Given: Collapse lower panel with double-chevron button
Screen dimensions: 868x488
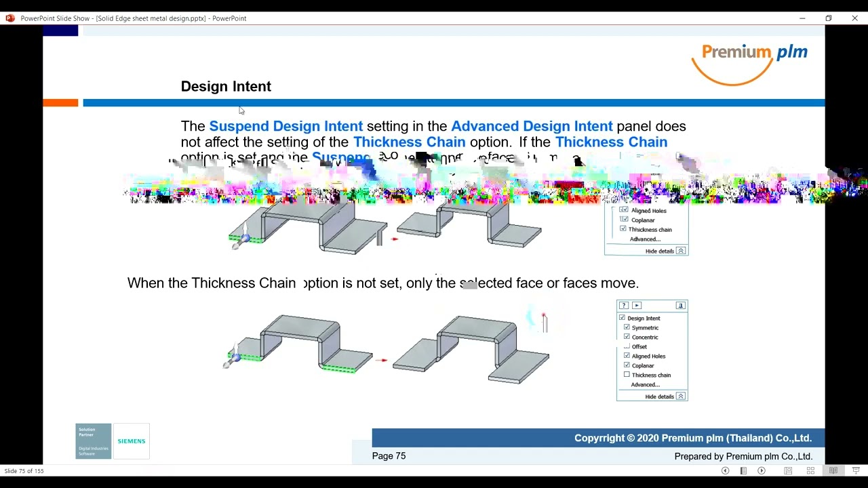Looking at the screenshot, I should tap(681, 396).
